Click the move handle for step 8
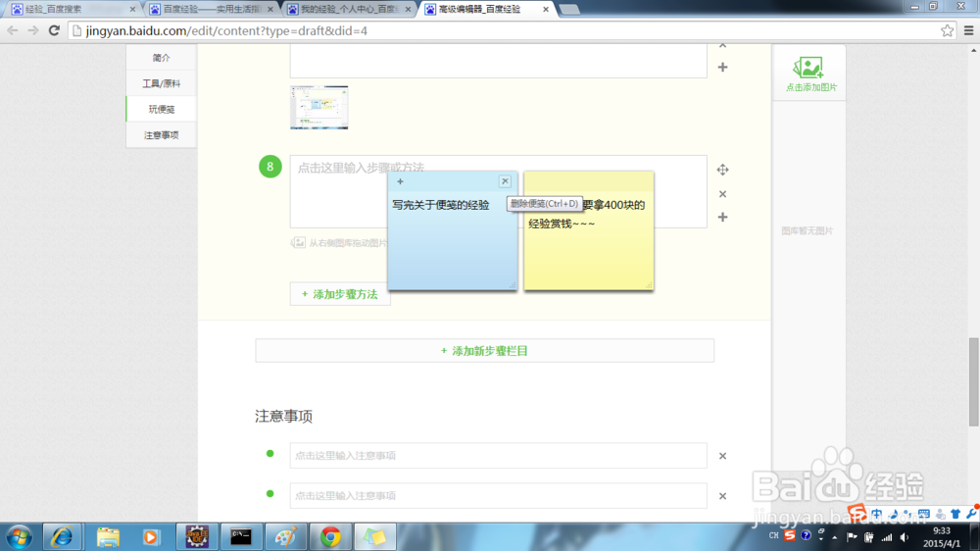 point(722,170)
